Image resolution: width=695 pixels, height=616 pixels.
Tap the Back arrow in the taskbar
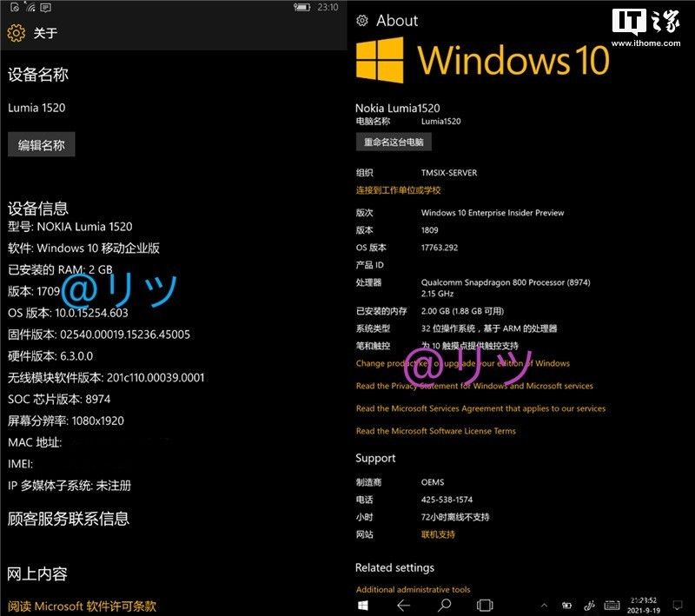tap(404, 605)
